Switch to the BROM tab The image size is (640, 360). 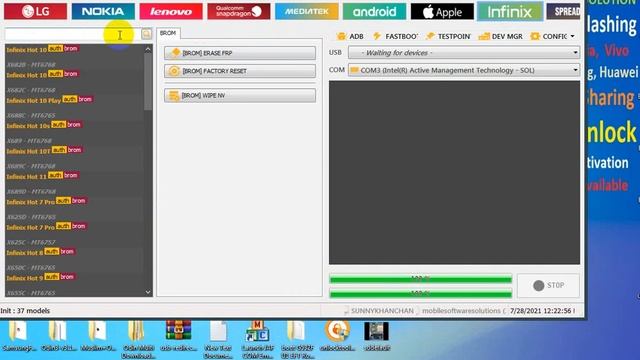(x=168, y=33)
